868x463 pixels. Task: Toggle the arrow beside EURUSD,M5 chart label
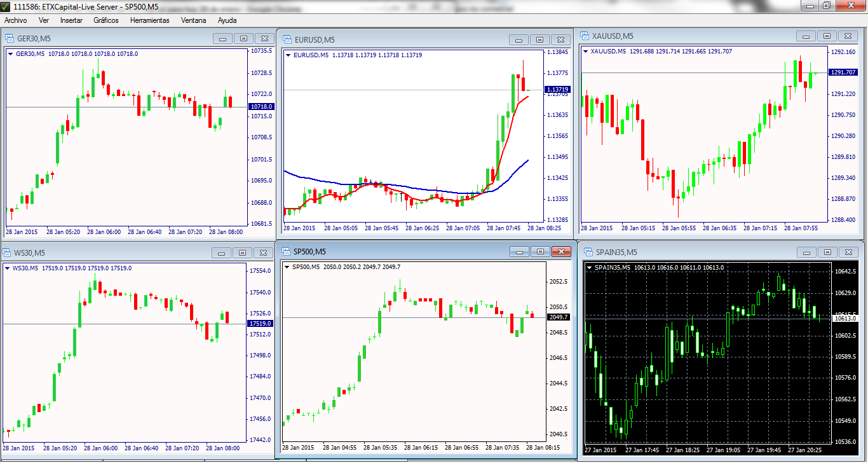(288, 55)
